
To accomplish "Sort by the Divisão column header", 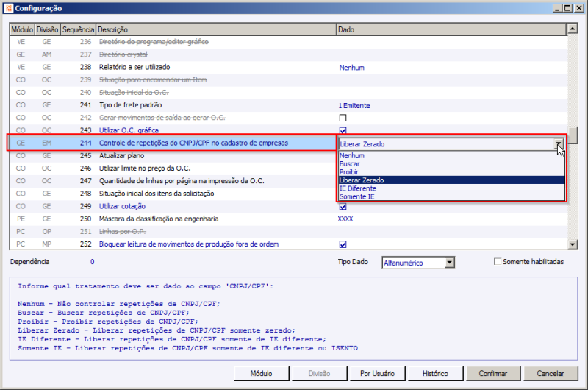I will [x=48, y=29].
